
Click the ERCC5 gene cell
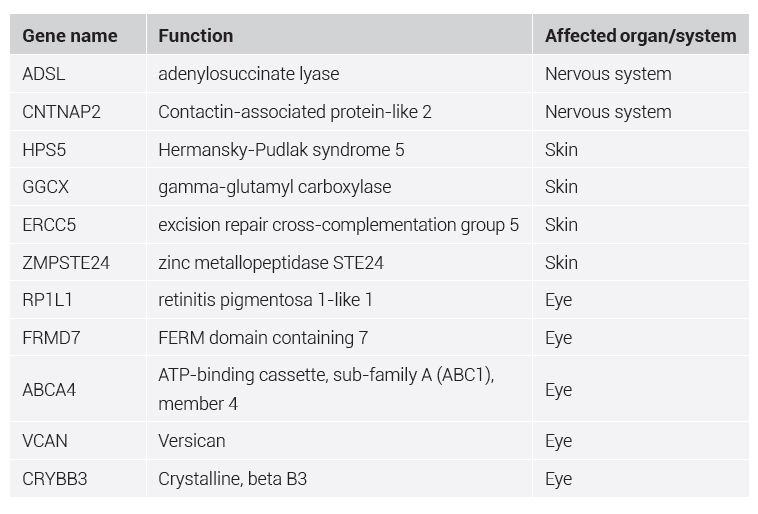49,225
